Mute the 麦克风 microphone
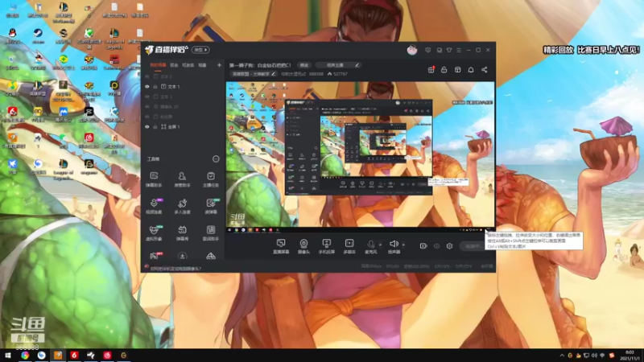This screenshot has width=644, height=362. click(370, 246)
